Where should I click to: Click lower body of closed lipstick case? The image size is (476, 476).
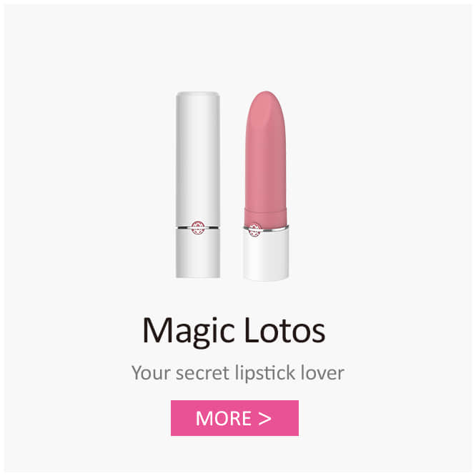198,254
